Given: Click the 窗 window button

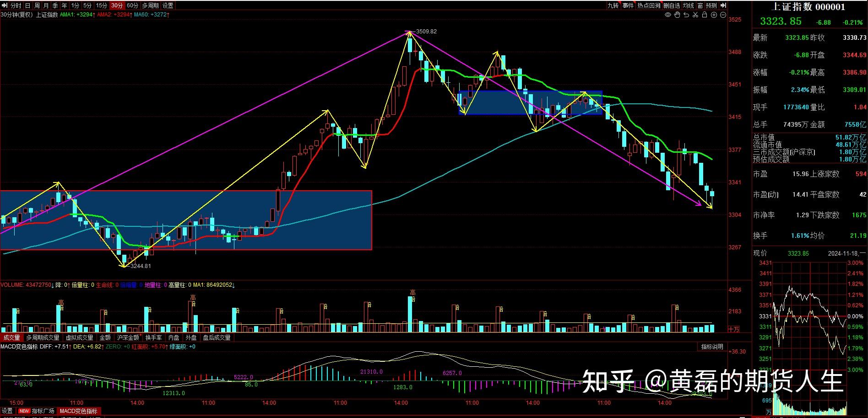Looking at the screenshot, I should [x=700, y=5].
